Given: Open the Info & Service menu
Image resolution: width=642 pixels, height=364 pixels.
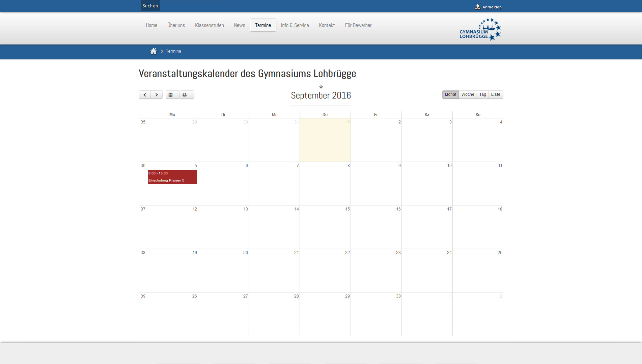Looking at the screenshot, I should pos(295,25).
